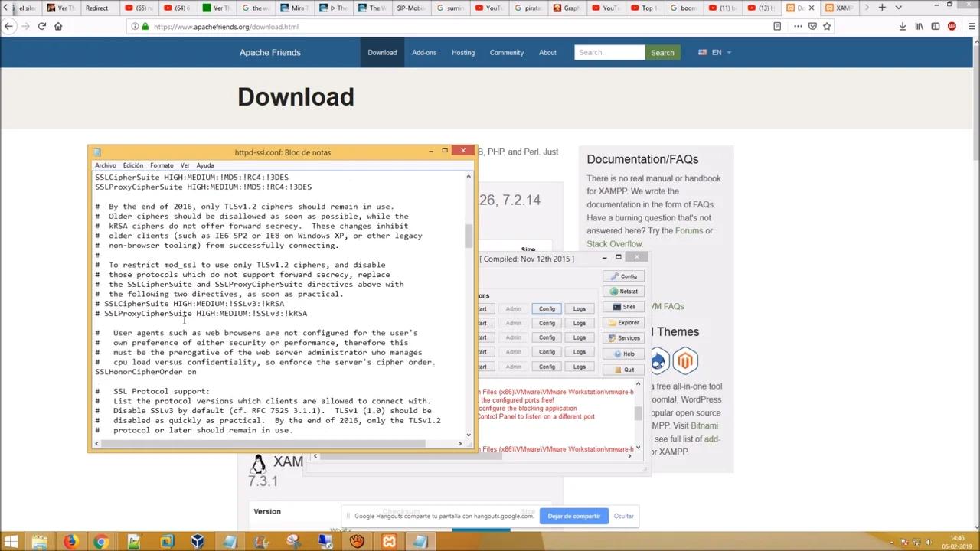
Task: Open the browser downloads menu
Action: tap(902, 26)
